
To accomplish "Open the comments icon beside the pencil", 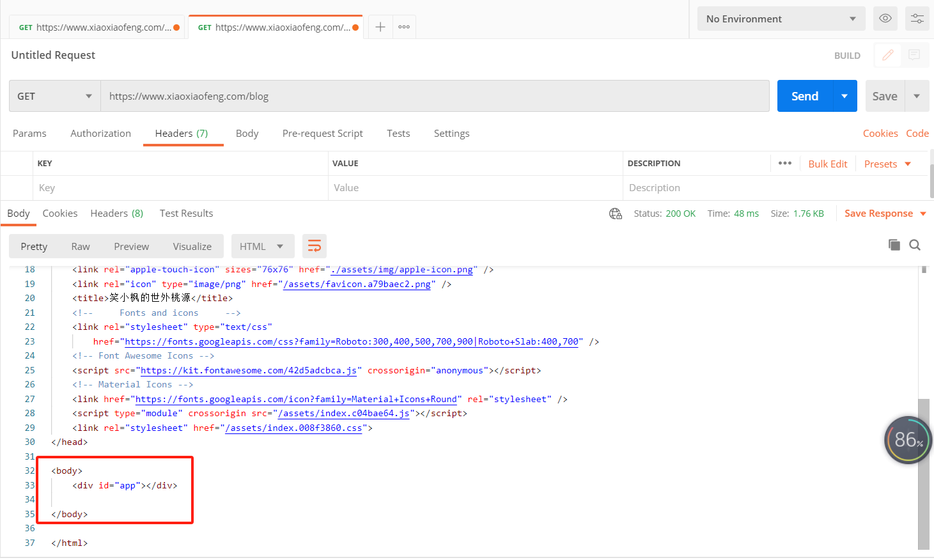I will 914,55.
